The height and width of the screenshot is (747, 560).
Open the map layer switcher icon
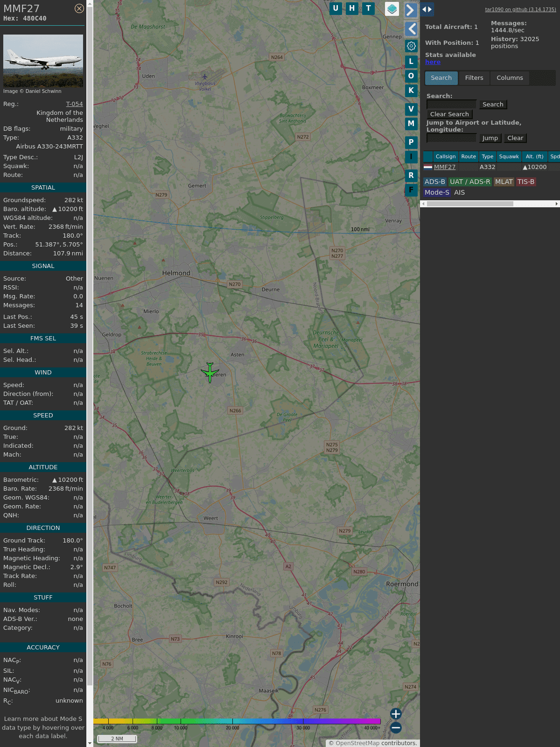[x=392, y=8]
